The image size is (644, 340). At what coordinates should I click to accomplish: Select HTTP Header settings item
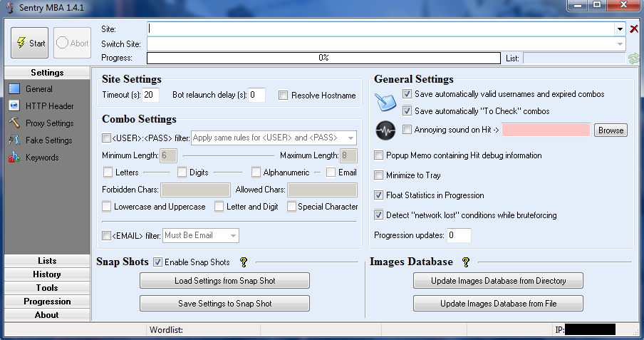pyautogui.click(x=50, y=106)
